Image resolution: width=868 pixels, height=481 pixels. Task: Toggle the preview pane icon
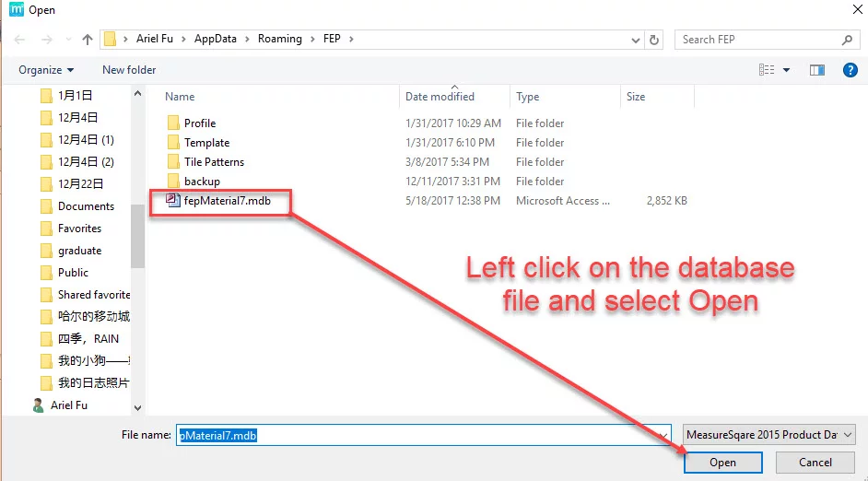[816, 70]
